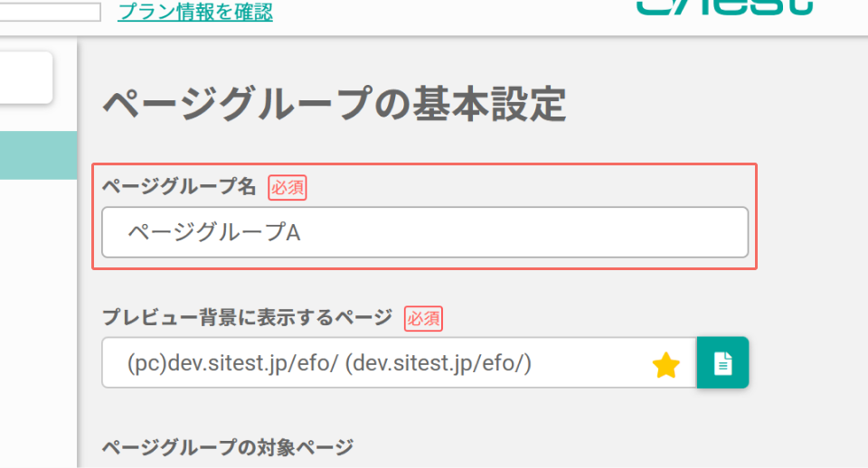Click the SiTest logo in the header

(724, 7)
